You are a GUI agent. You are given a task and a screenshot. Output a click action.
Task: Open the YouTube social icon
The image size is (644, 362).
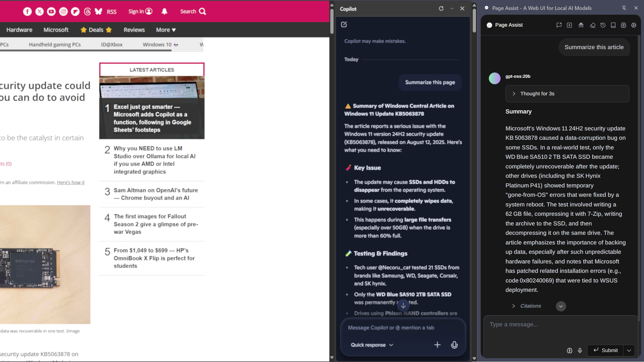pos(51,11)
